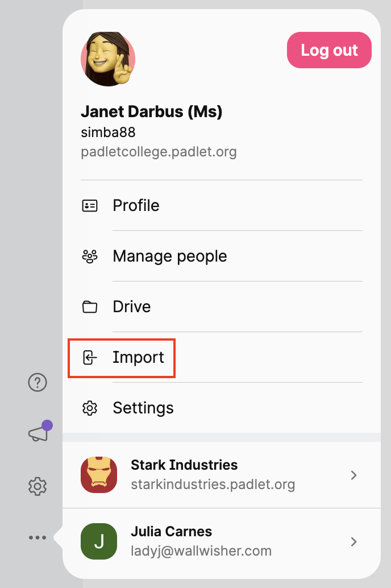Click the Import arrow icon
This screenshot has height=588, width=391.
tap(90, 357)
